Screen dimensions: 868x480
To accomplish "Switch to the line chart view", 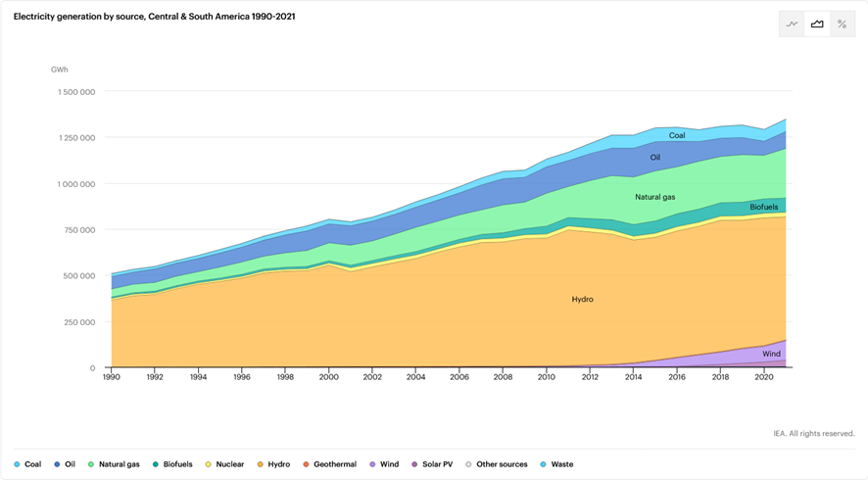I will pyautogui.click(x=792, y=24).
